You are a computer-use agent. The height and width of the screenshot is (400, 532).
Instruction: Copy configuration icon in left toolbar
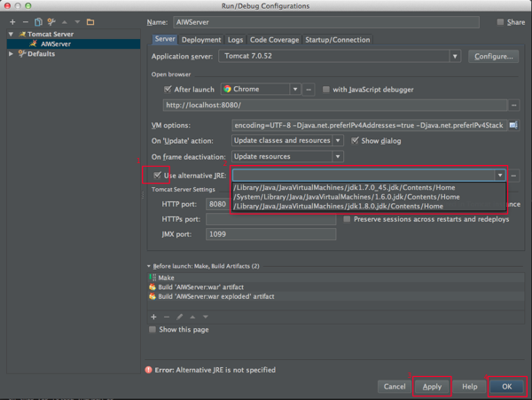pyautogui.click(x=38, y=22)
